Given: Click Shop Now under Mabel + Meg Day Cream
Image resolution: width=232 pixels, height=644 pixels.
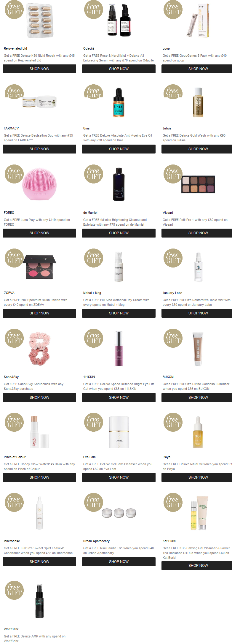Looking at the screenshot, I should coord(119,313).
